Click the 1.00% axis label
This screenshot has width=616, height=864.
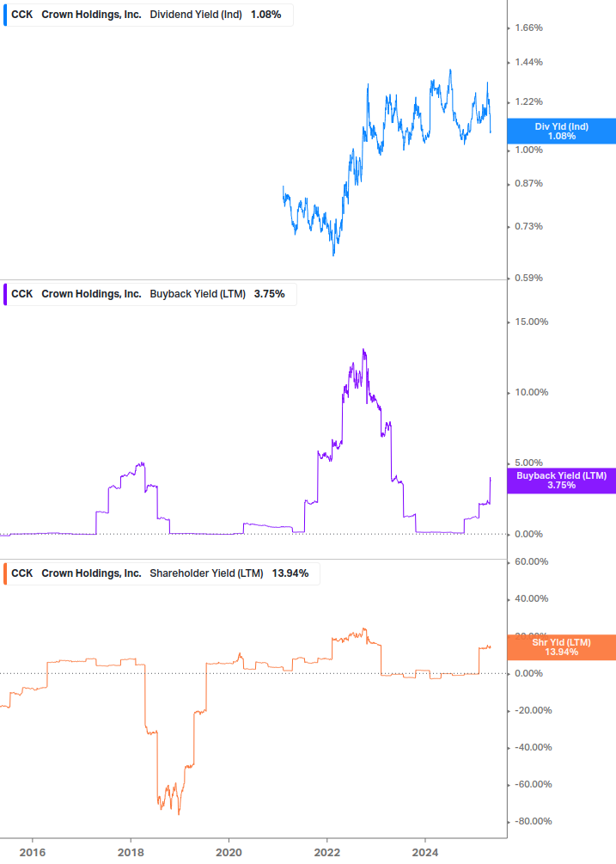528,150
